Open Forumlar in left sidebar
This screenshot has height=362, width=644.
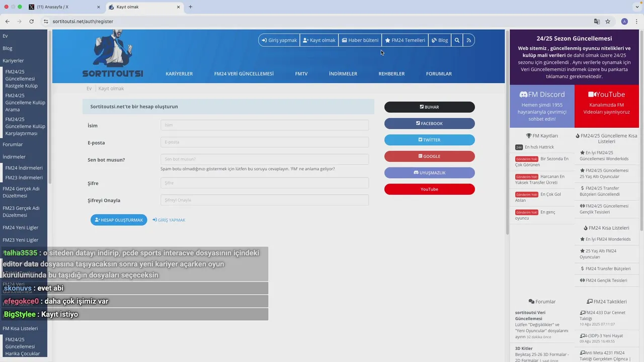click(13, 145)
